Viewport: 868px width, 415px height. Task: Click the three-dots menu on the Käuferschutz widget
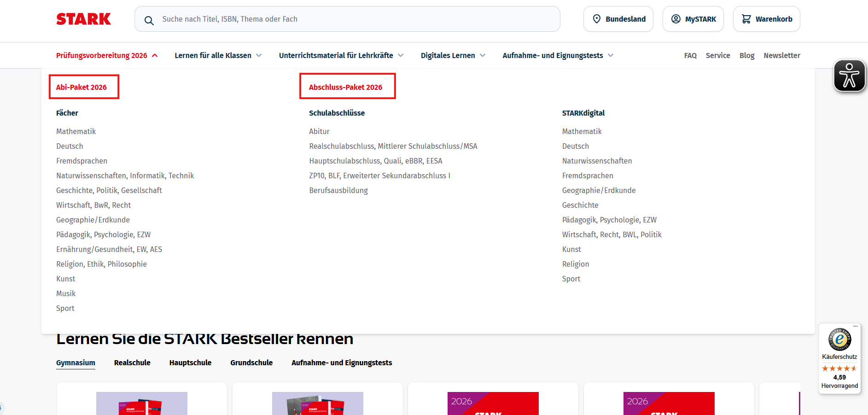[x=855, y=326]
